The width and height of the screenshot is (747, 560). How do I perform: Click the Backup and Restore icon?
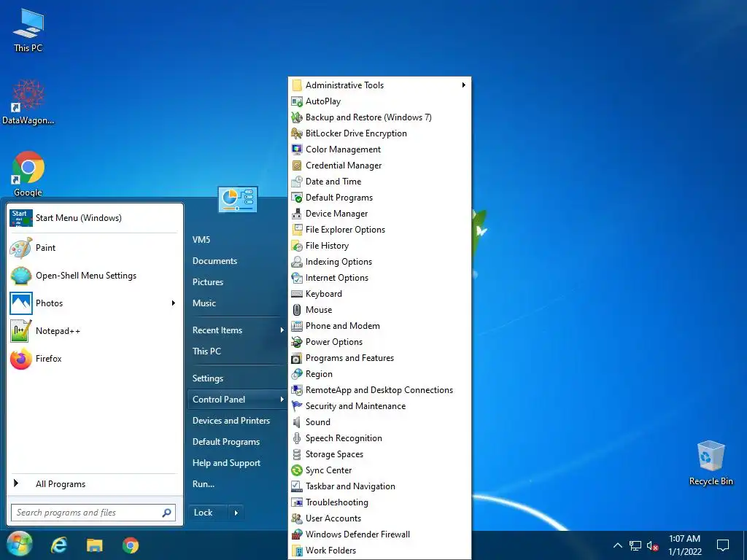(x=297, y=117)
